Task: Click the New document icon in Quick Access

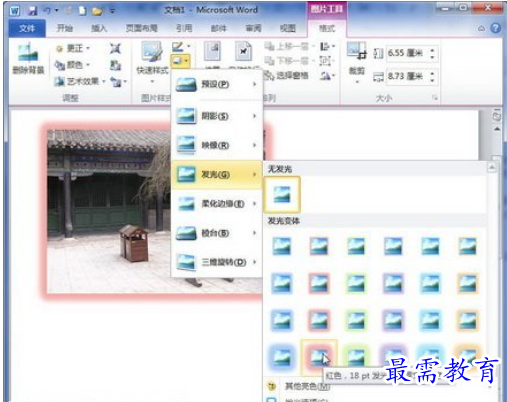Action: point(82,11)
